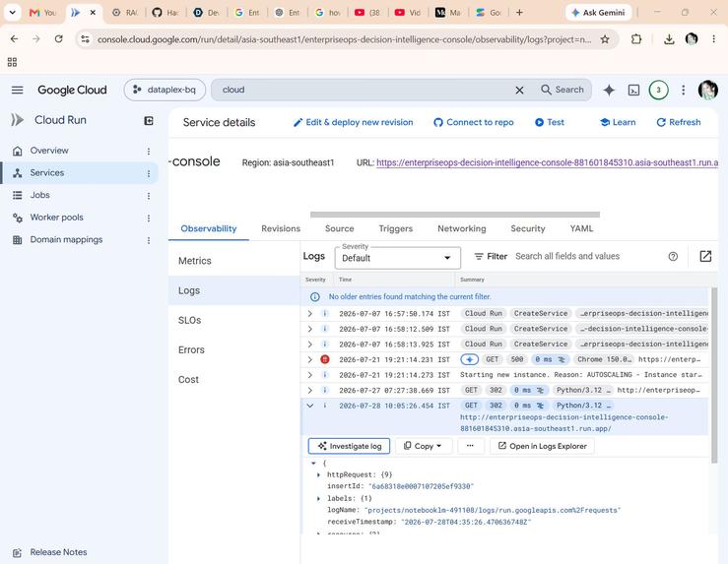This screenshot has width=728, height=564.
Task: Expand the 500 error log entry row
Action: tap(309, 359)
